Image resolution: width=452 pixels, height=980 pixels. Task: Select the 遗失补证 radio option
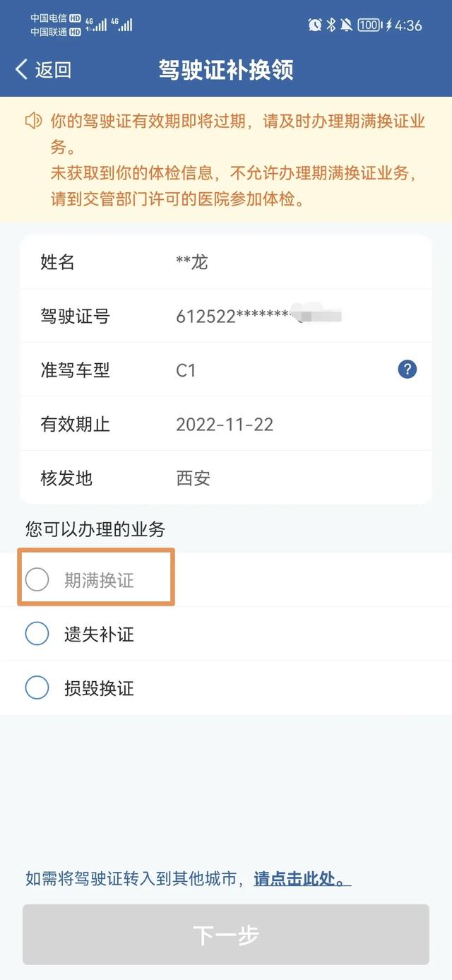click(x=37, y=634)
